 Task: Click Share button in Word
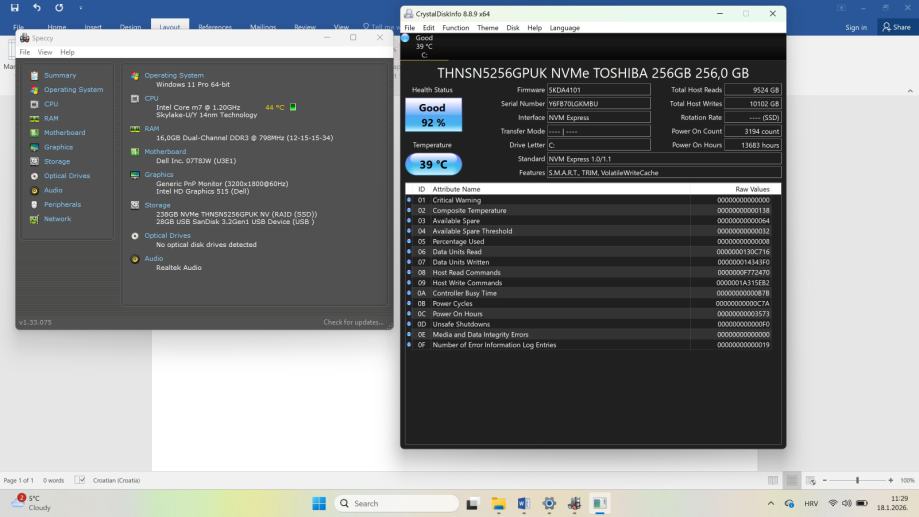(897, 27)
